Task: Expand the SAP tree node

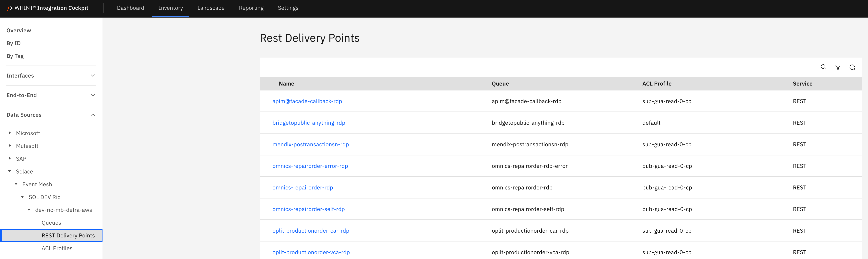Action: click(10, 158)
